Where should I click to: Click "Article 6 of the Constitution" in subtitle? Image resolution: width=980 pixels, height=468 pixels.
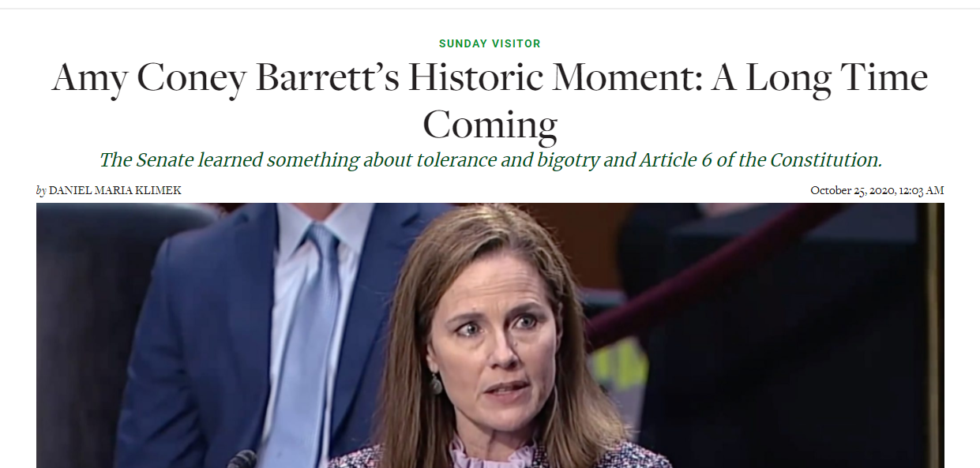click(760, 160)
